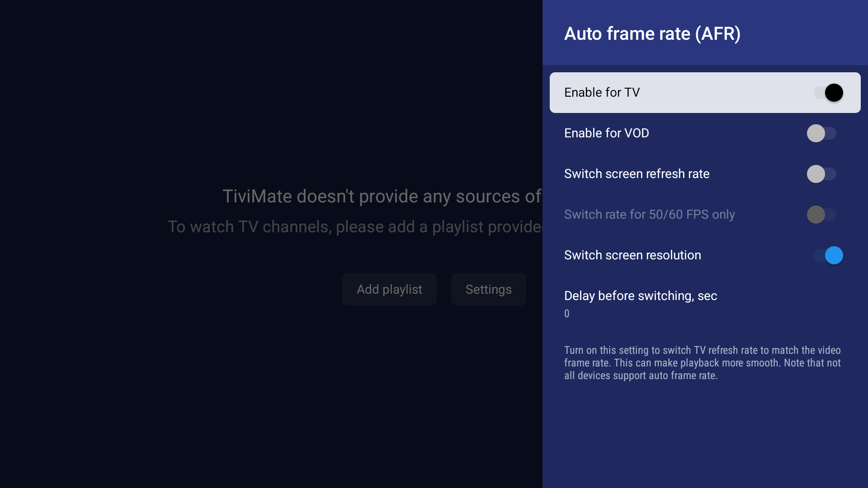Viewport: 868px width, 488px height.
Task: Click the Switch screen resolution label
Action: click(633, 255)
